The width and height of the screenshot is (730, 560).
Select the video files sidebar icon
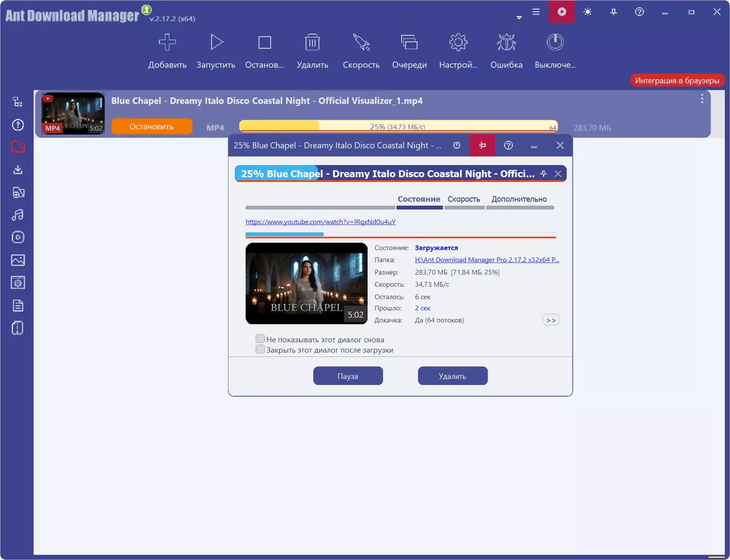[18, 192]
